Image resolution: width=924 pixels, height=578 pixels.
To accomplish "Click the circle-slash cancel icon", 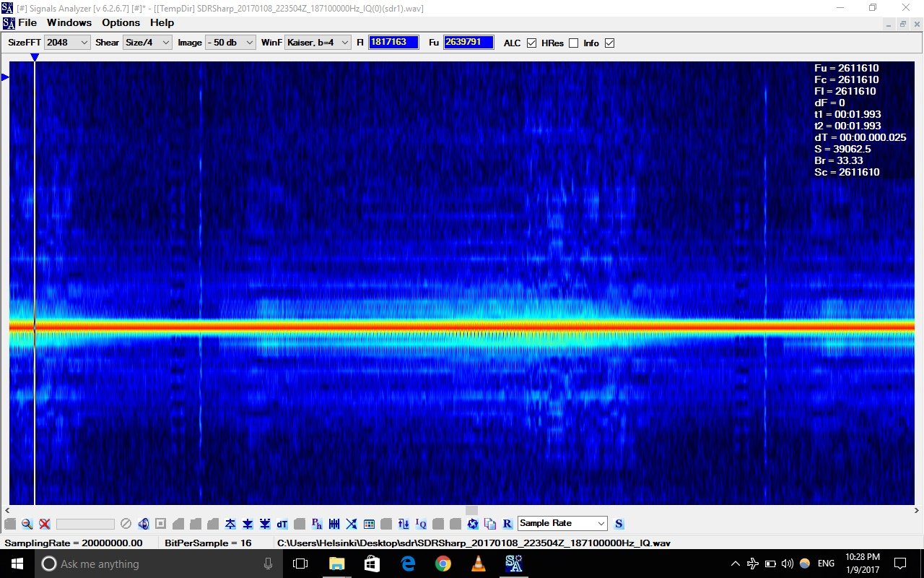I will (x=126, y=524).
